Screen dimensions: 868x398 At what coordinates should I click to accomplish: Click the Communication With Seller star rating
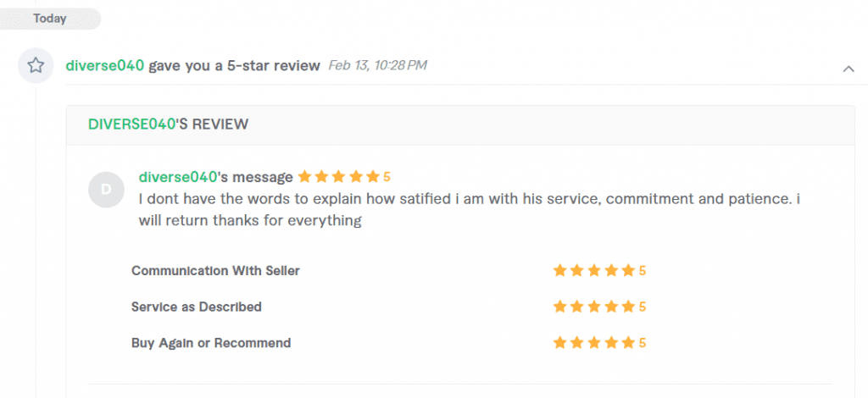click(x=593, y=271)
